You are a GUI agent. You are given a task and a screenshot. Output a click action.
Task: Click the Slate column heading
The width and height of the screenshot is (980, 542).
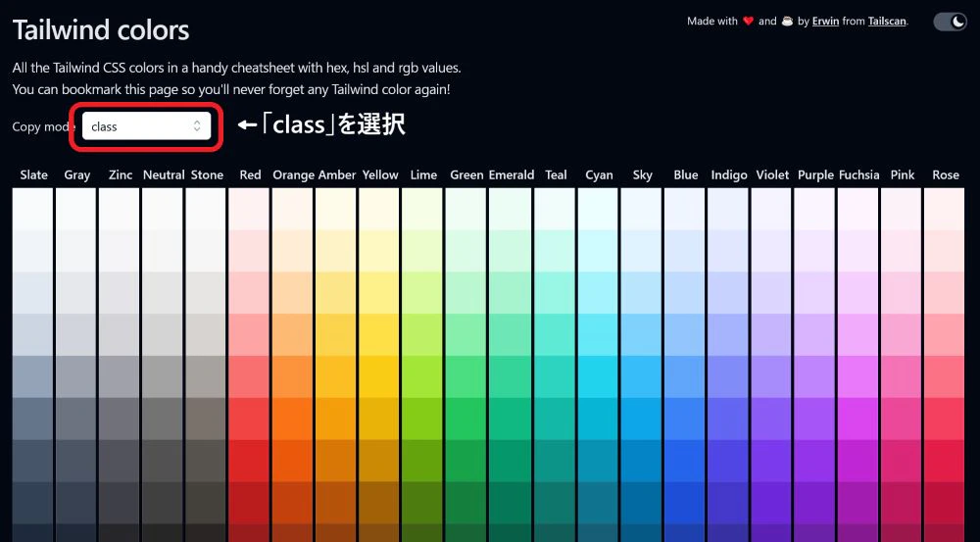[33, 175]
